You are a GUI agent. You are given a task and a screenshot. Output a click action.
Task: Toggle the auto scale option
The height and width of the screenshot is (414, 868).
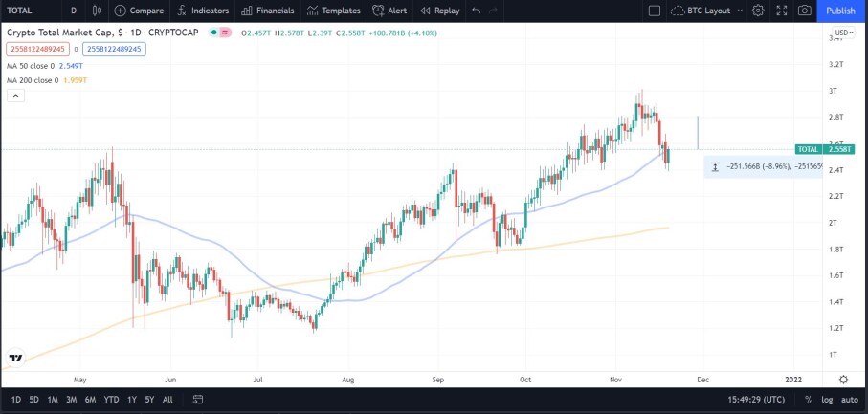[x=849, y=399]
